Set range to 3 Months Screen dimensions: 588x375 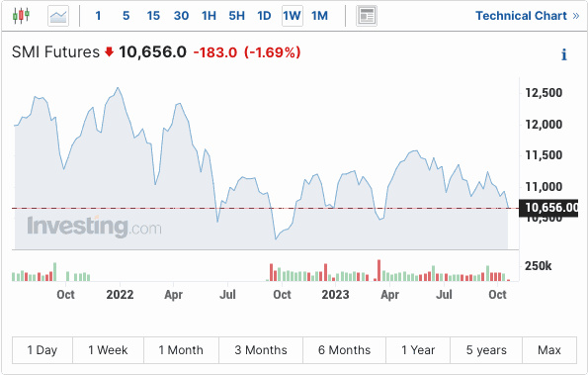[x=261, y=350]
